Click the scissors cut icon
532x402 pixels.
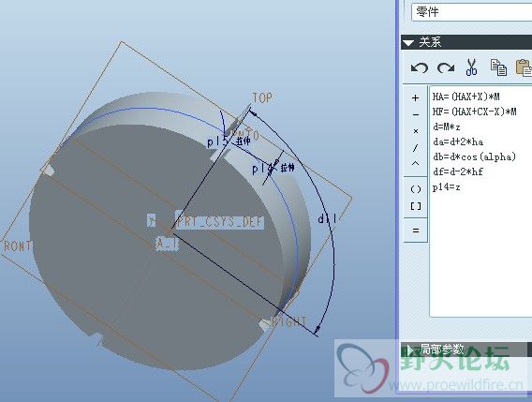click(x=472, y=67)
